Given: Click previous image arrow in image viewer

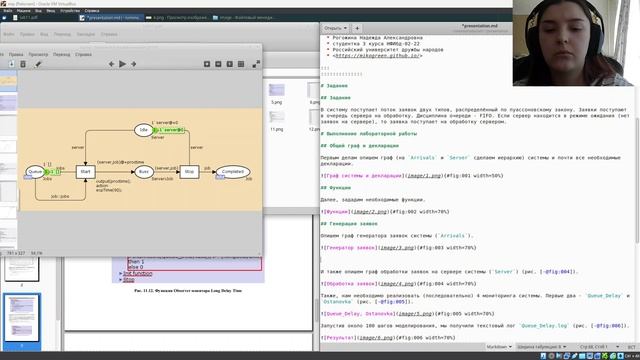Looking at the screenshot, I should 111,64.
